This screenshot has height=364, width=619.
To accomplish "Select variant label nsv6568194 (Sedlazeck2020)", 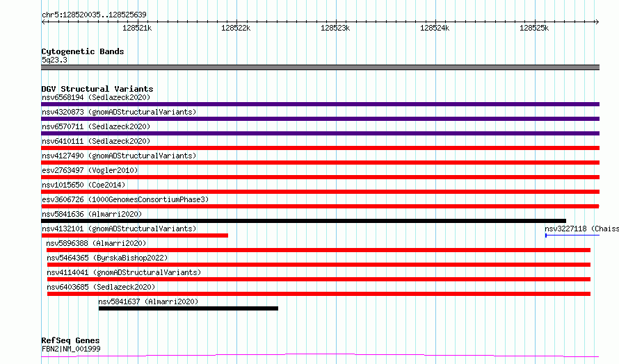I will click(96, 97).
